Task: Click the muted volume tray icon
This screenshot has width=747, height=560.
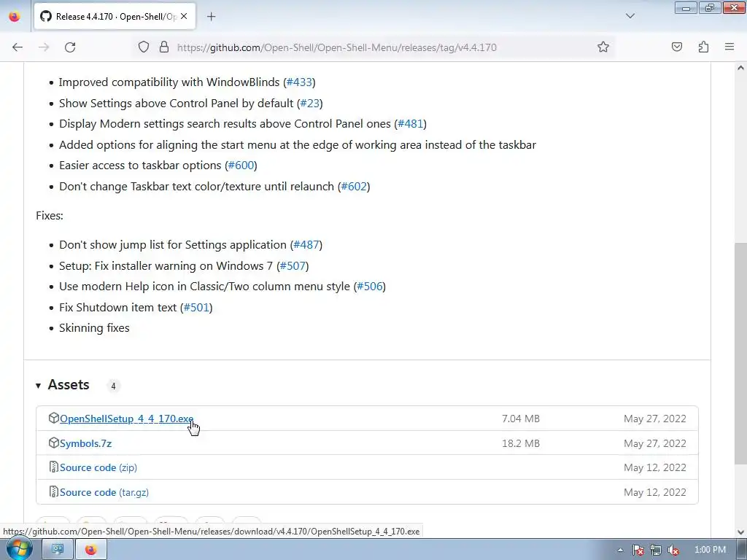Action: coord(673,550)
